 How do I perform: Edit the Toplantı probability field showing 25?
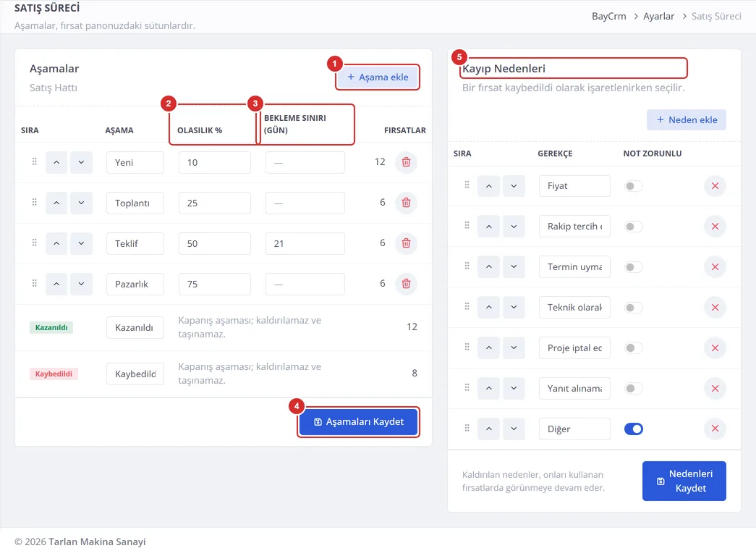[x=215, y=203]
